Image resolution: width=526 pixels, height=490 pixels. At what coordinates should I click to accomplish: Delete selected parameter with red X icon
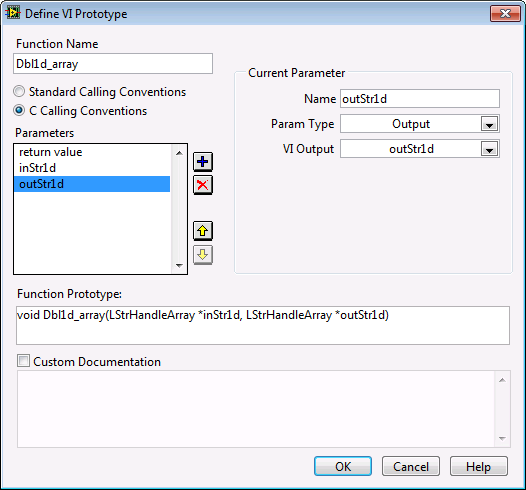point(203,185)
